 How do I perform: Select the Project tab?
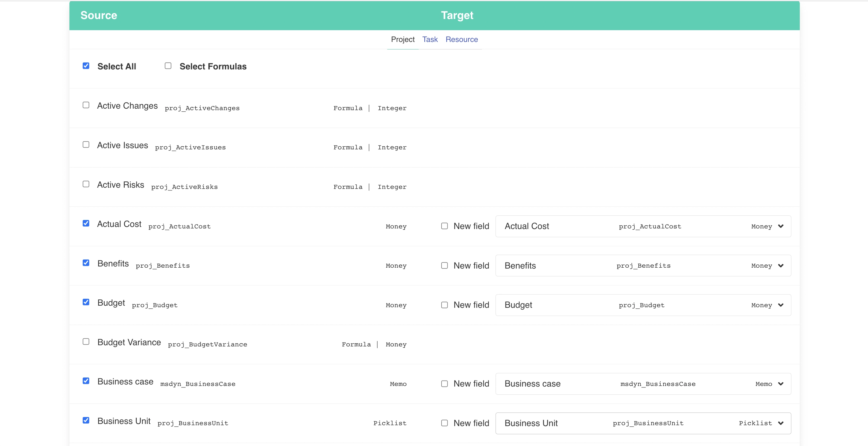402,40
